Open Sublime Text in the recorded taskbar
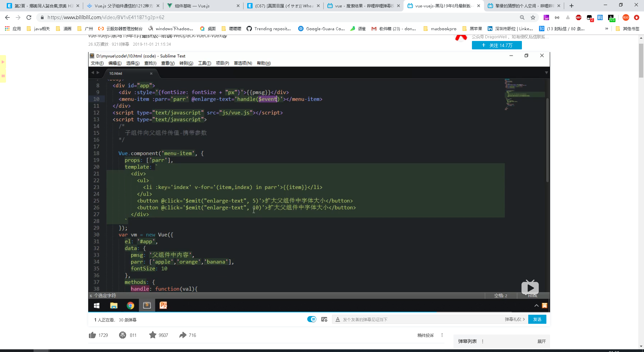 [147, 305]
